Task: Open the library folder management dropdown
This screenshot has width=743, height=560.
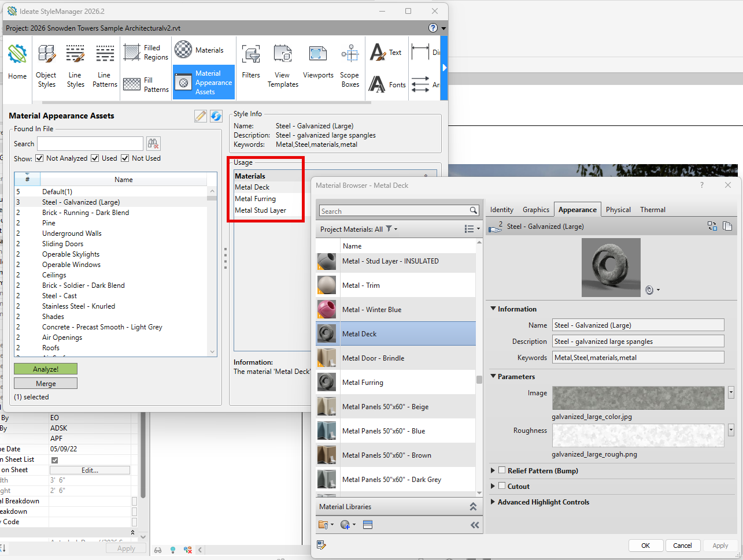Action: pos(326,525)
